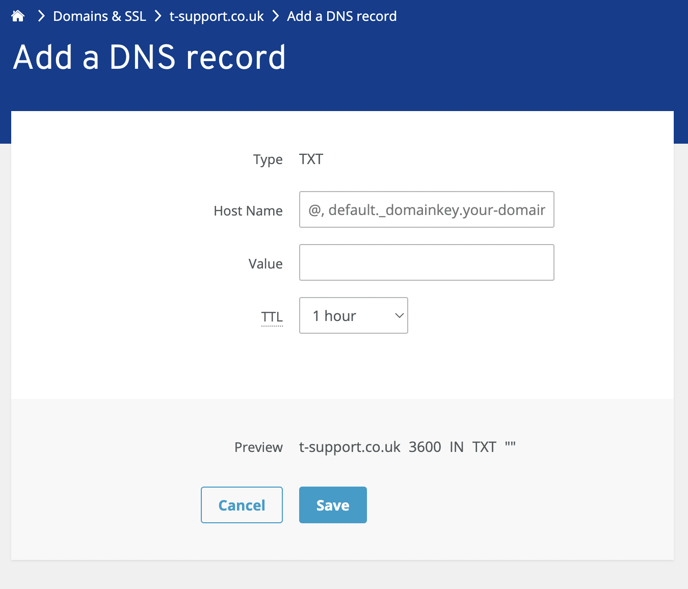Save the DNS record
688x589 pixels.
pyautogui.click(x=333, y=505)
